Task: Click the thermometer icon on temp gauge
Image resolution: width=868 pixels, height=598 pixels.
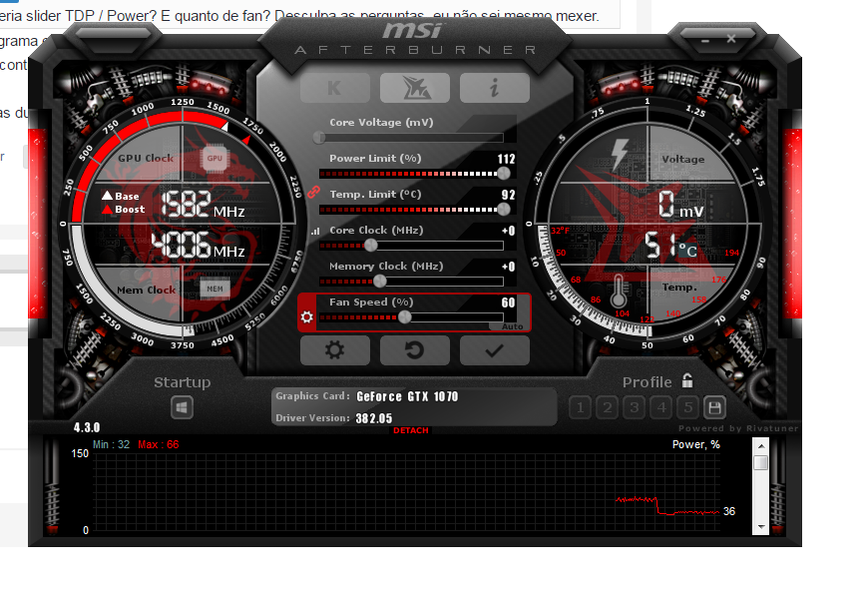Action: (619, 292)
